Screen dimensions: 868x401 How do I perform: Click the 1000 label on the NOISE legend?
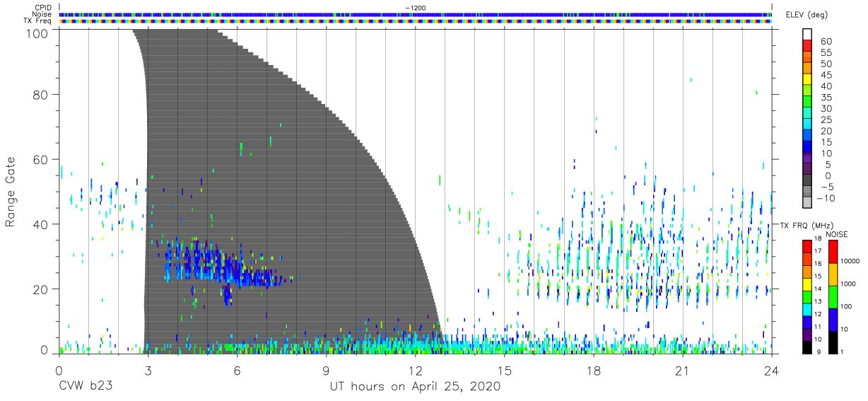(x=849, y=285)
